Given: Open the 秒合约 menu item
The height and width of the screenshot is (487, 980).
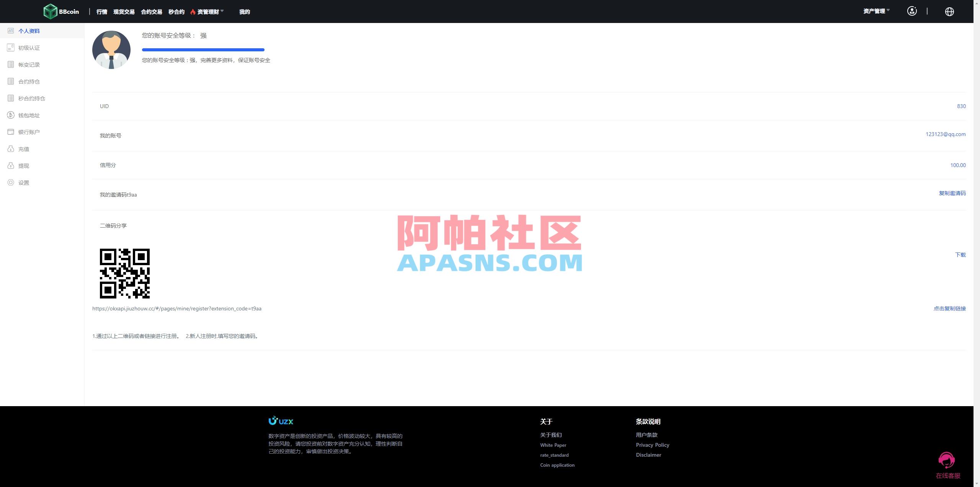Looking at the screenshot, I should click(x=176, y=11).
